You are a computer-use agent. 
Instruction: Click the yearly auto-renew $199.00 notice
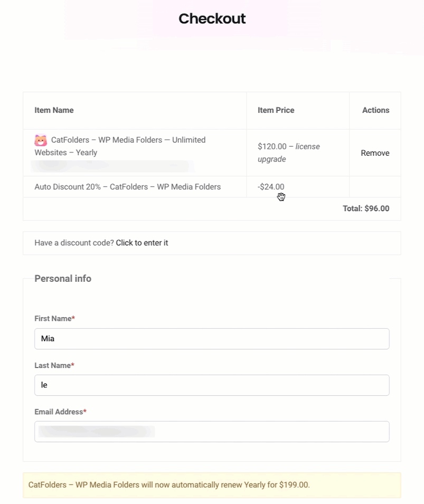(x=212, y=484)
